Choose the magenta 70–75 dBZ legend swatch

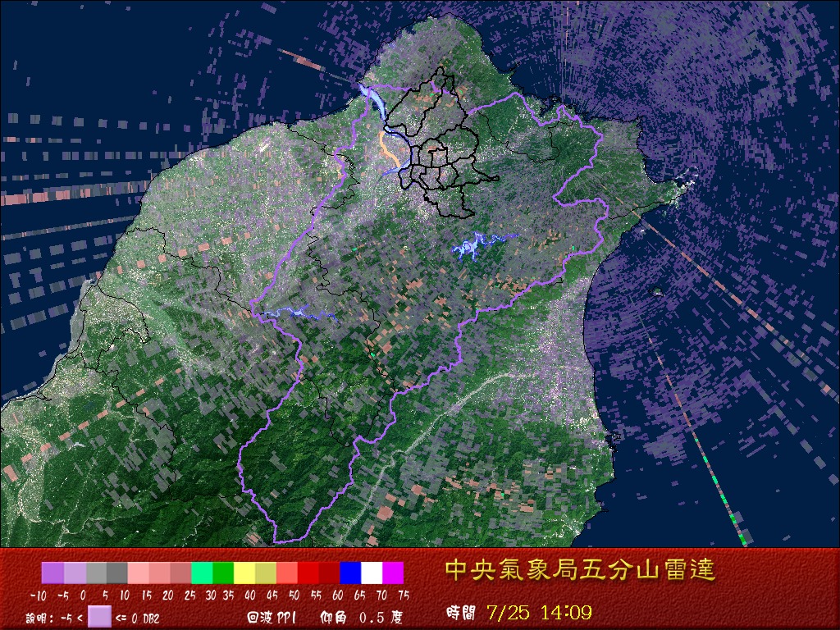pos(393,573)
